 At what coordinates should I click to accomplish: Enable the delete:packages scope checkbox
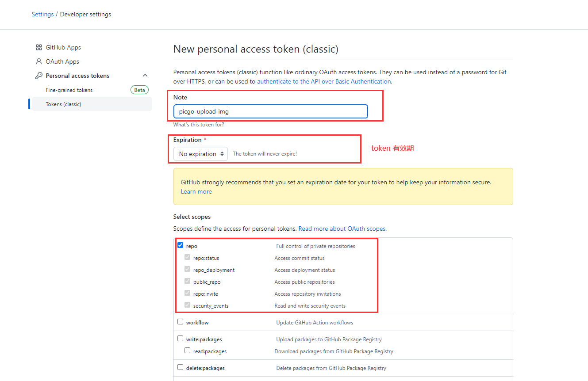pyautogui.click(x=180, y=367)
